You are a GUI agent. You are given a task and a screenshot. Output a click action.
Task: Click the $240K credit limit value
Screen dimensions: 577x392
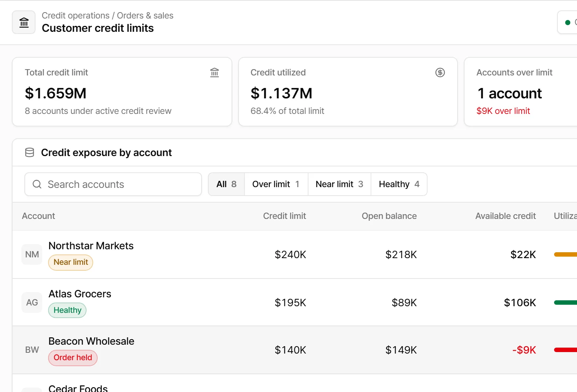click(290, 254)
